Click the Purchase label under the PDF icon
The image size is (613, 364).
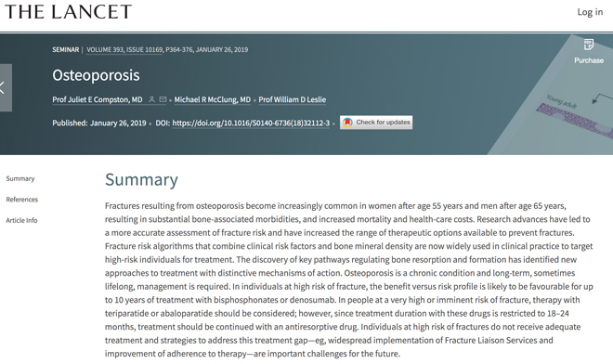589,60
